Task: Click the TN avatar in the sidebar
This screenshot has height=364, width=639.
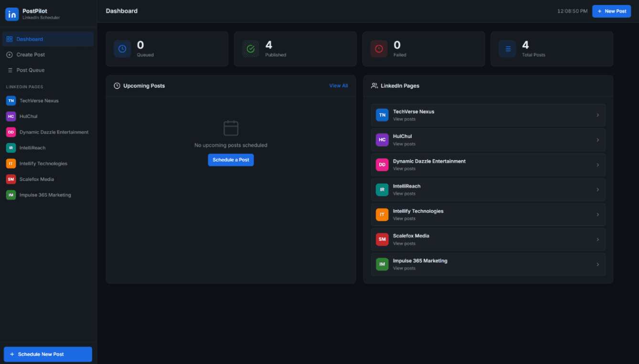Action: pos(11,101)
